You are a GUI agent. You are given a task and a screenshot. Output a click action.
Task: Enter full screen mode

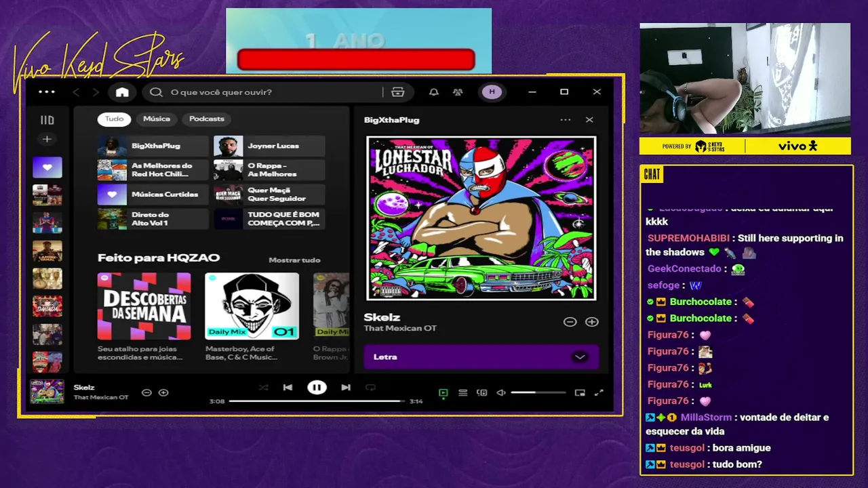point(599,392)
